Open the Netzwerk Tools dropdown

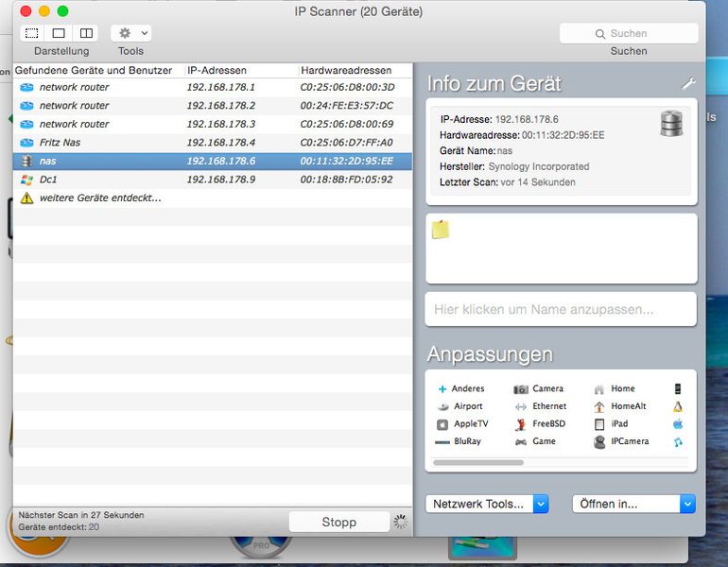tap(487, 504)
